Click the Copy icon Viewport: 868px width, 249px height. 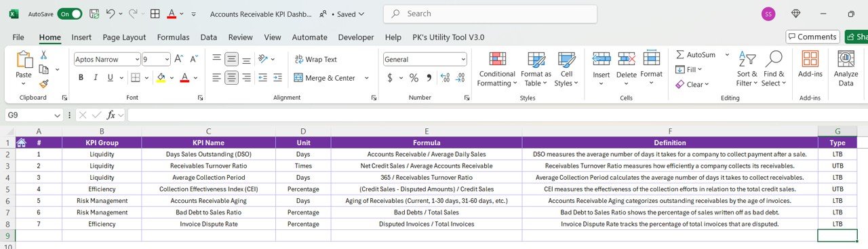[x=44, y=69]
